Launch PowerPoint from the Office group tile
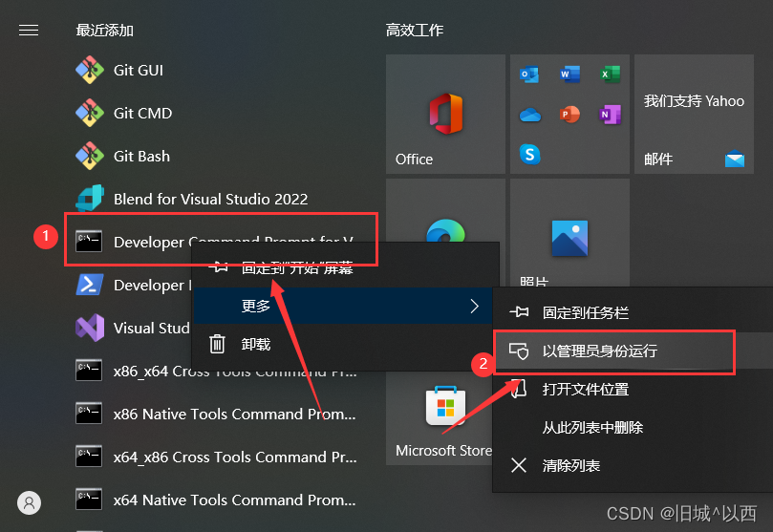The width and height of the screenshot is (773, 532). [x=569, y=115]
